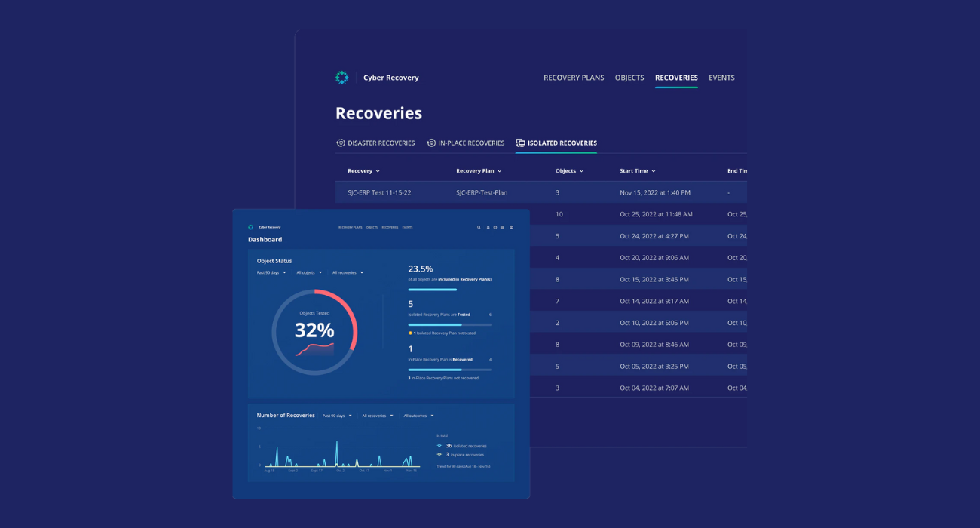Click the 32% Objects Tested donut chart

tap(315, 330)
